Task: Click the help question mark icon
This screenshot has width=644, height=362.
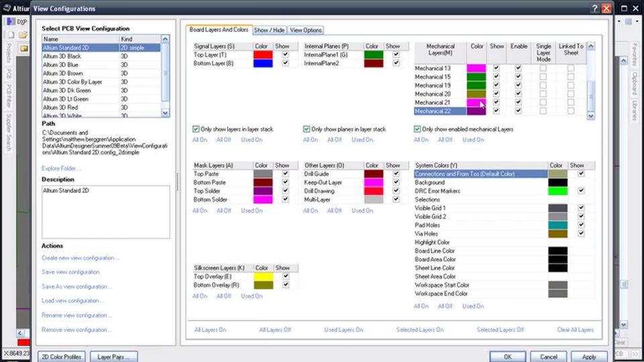Action: point(594,8)
